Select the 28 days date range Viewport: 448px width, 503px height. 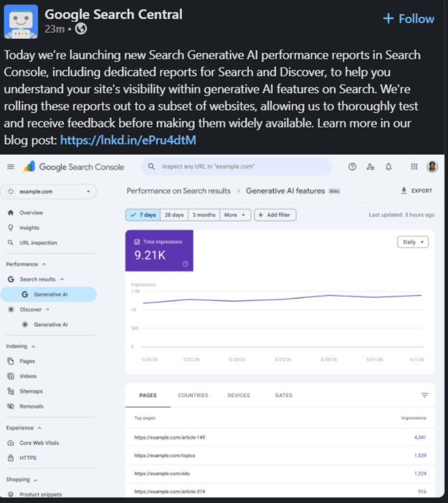pyautogui.click(x=175, y=215)
